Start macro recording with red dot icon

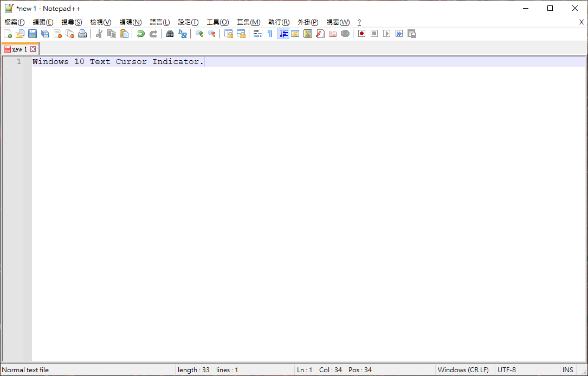tap(361, 34)
